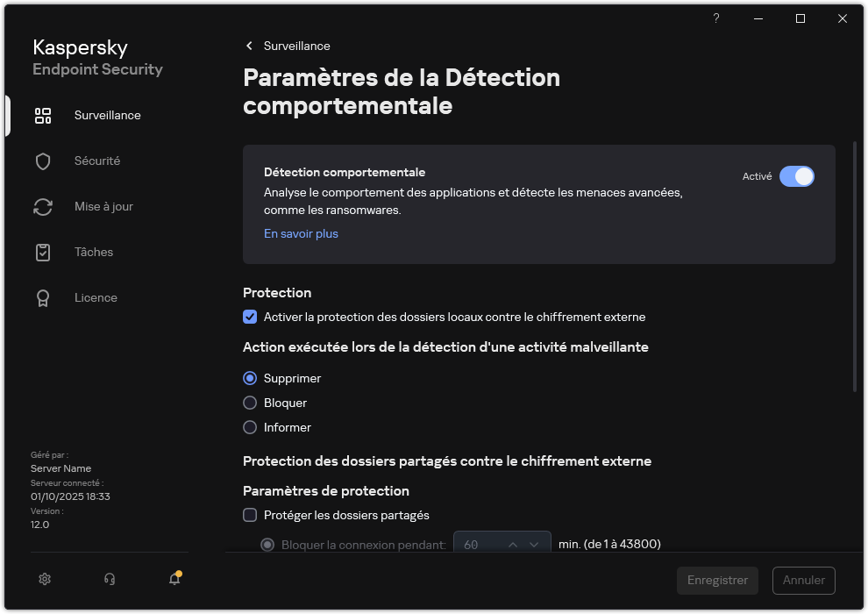Save settings with the Enregistrer button
868x614 pixels.
(x=717, y=581)
